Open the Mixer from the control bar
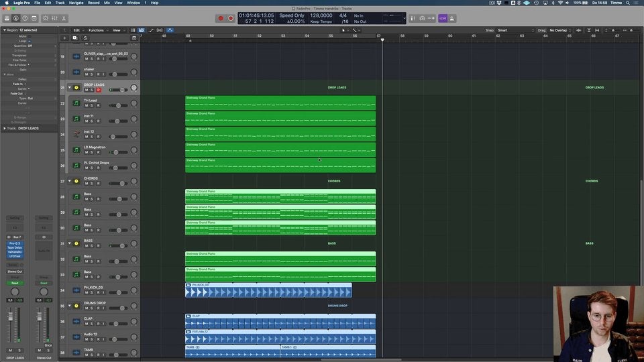Image resolution: width=644 pixels, height=362 pixels. (54, 18)
